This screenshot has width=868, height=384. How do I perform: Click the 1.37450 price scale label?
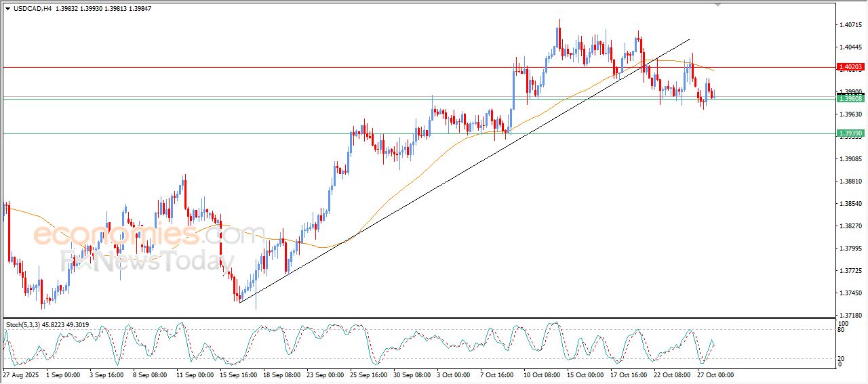pyautogui.click(x=850, y=293)
